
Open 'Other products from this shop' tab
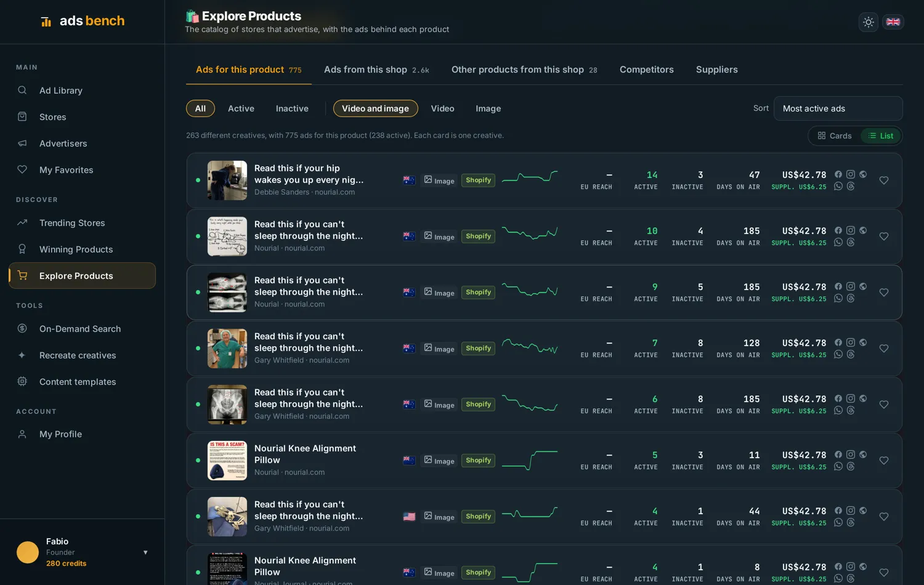(x=524, y=70)
